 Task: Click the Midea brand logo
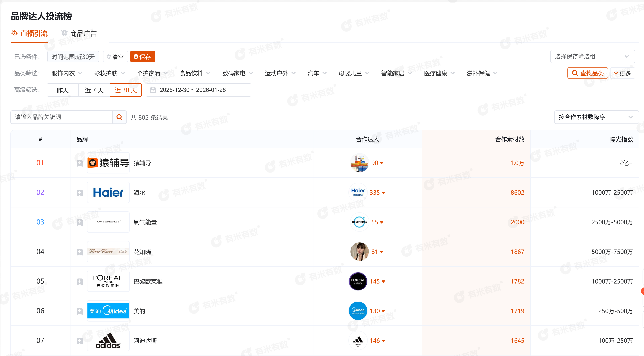coord(108,311)
